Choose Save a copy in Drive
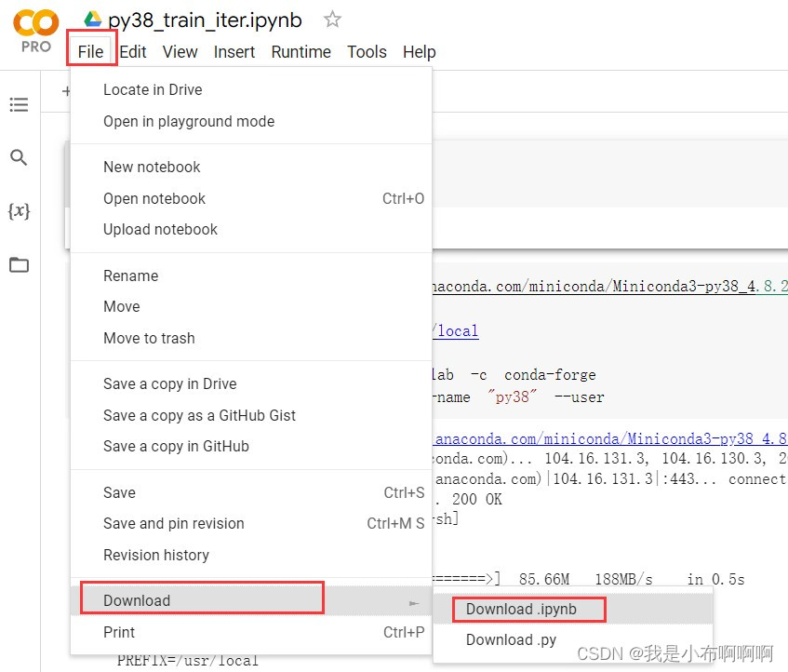Viewport: 788px width, 672px height. pos(169,383)
